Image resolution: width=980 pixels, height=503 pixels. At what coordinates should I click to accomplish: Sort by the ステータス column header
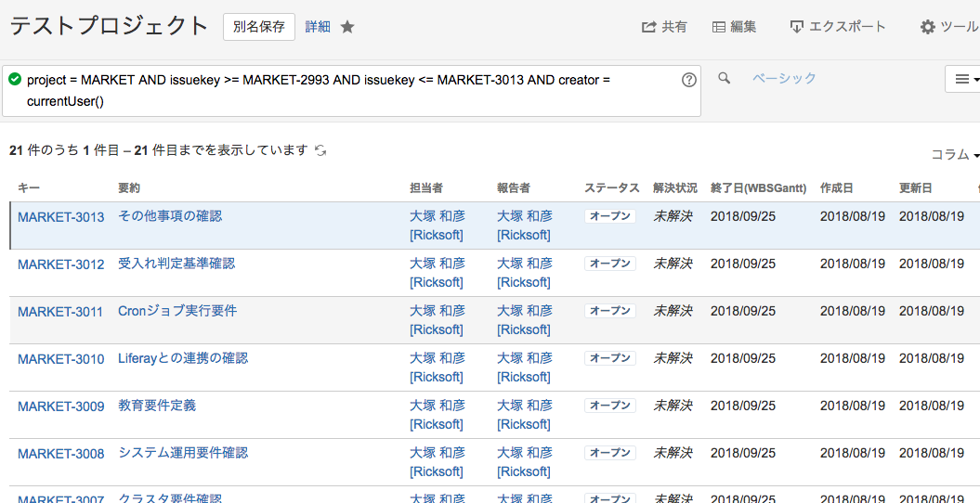click(612, 187)
